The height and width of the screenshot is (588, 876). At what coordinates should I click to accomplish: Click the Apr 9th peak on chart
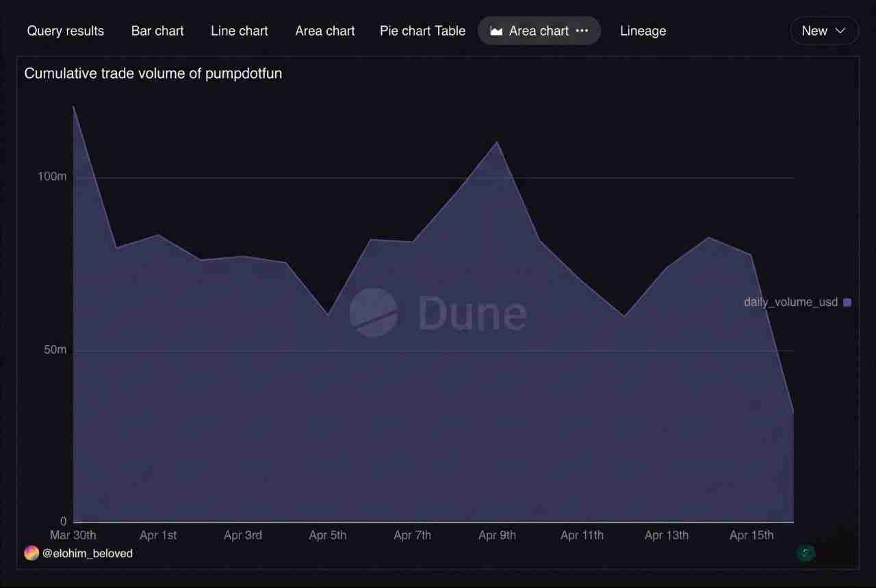tap(498, 142)
